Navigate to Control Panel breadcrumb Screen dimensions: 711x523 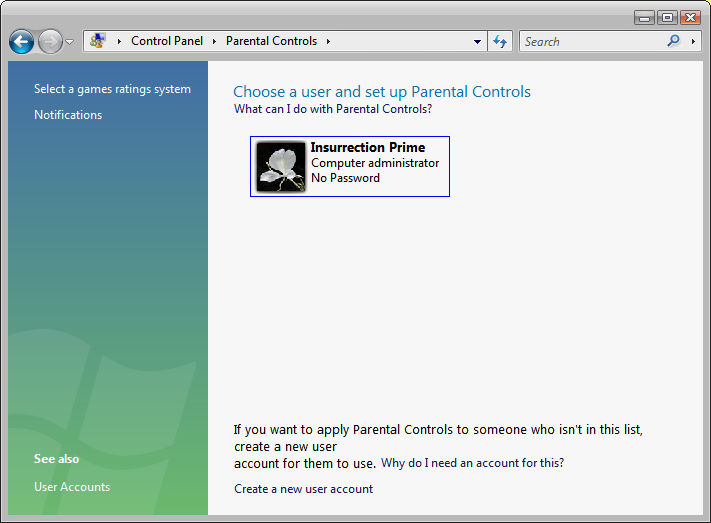167,41
